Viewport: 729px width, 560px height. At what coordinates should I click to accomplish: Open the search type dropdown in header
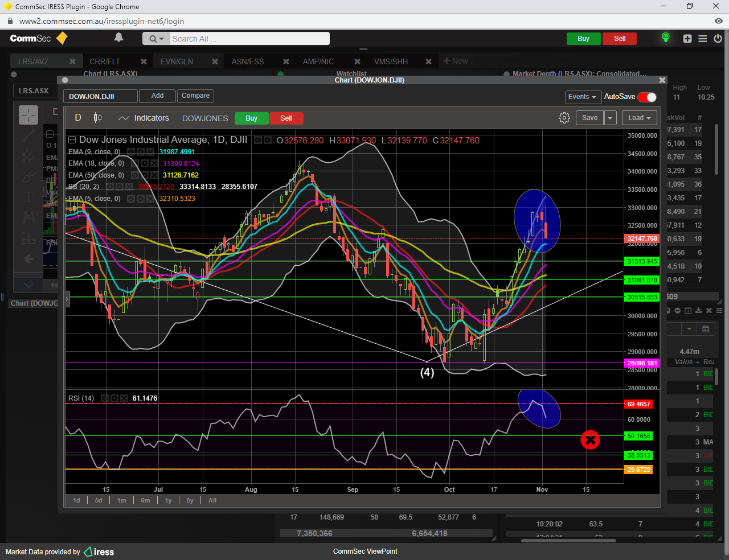[156, 39]
